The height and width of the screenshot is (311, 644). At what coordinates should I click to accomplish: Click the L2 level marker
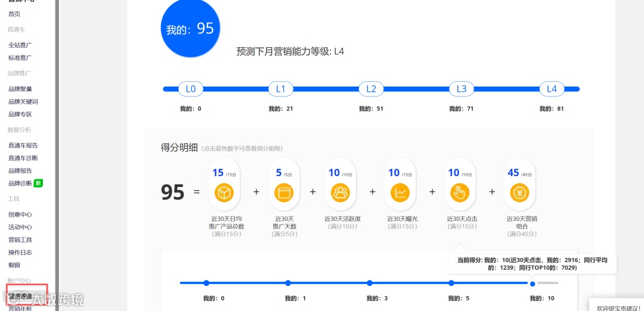click(x=371, y=89)
